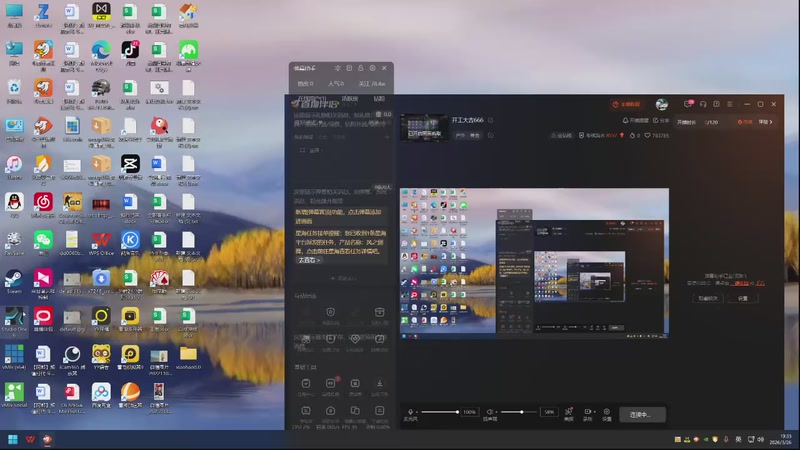Viewport: 800px width, 450px height.
Task: Open the speaker device dropdown arrow
Action: (496, 412)
